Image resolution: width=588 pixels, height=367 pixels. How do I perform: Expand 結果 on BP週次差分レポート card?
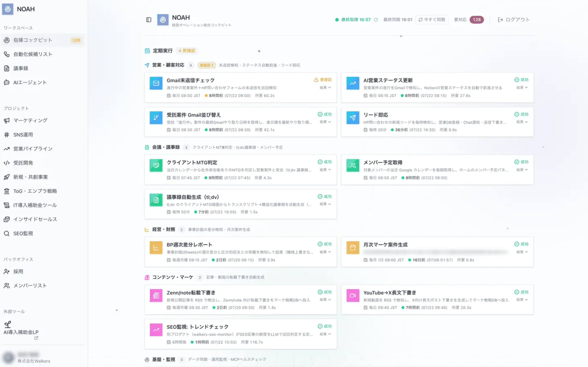325,252
